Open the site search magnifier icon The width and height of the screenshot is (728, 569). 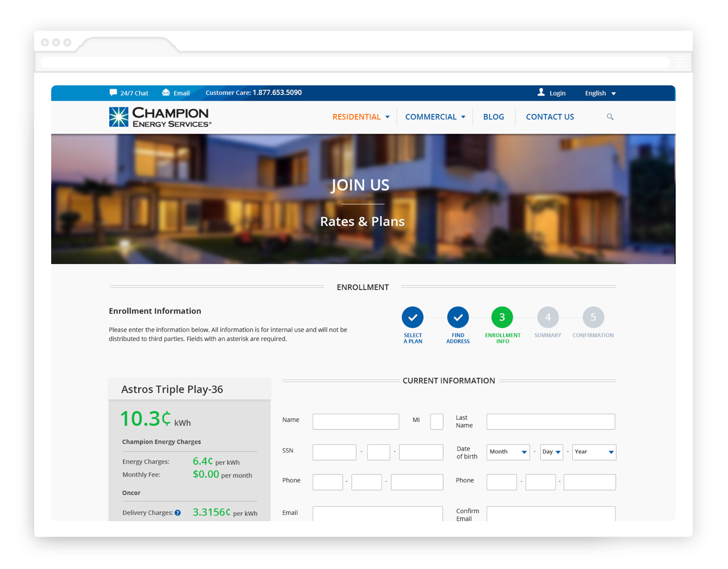pos(610,117)
